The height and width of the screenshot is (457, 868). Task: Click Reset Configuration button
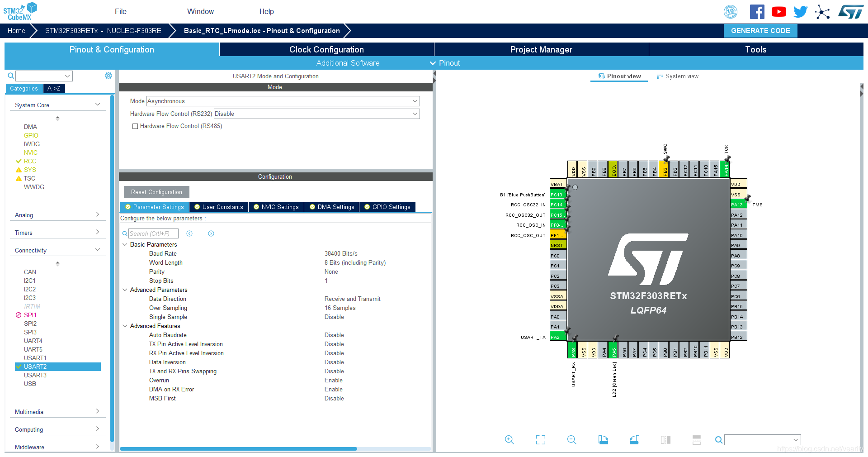point(156,192)
